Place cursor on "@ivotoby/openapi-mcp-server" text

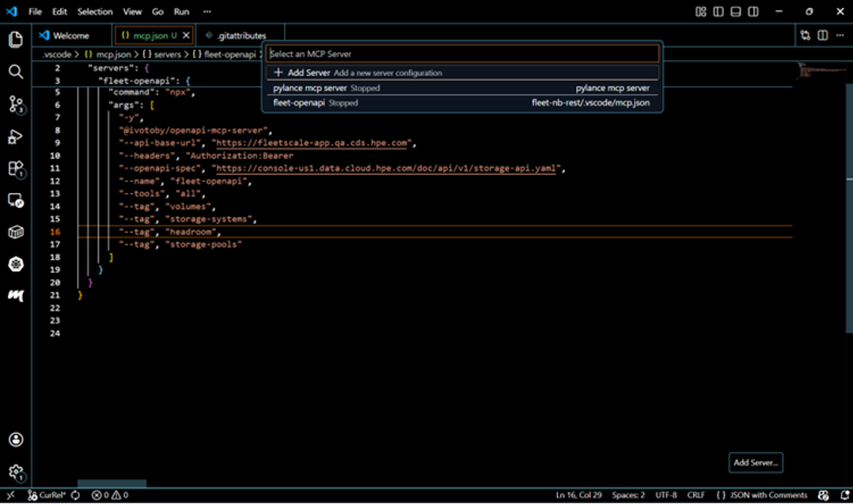(x=193, y=131)
